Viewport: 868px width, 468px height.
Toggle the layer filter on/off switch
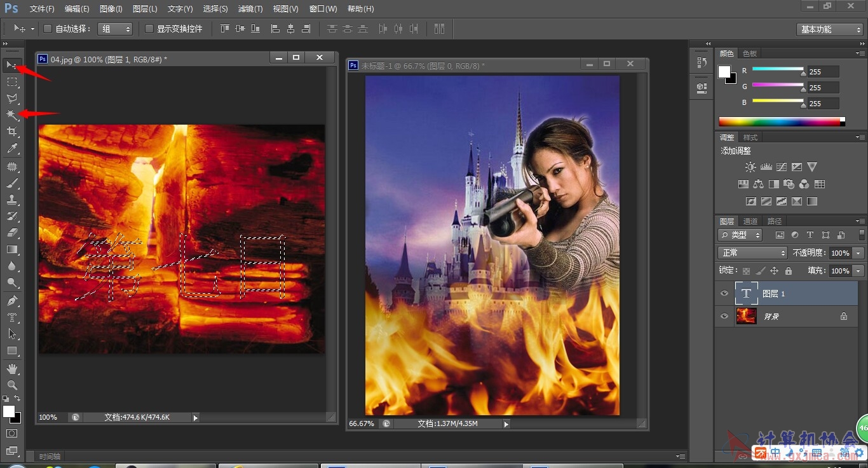862,235
